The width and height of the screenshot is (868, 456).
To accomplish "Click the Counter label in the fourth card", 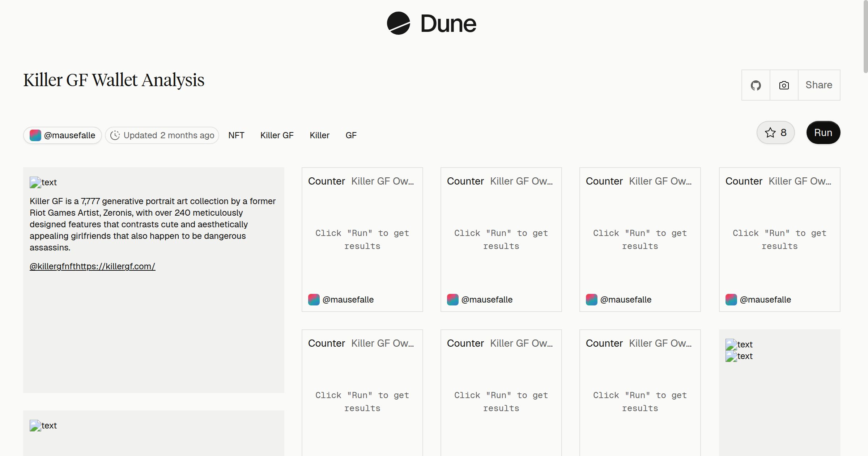I will point(744,181).
